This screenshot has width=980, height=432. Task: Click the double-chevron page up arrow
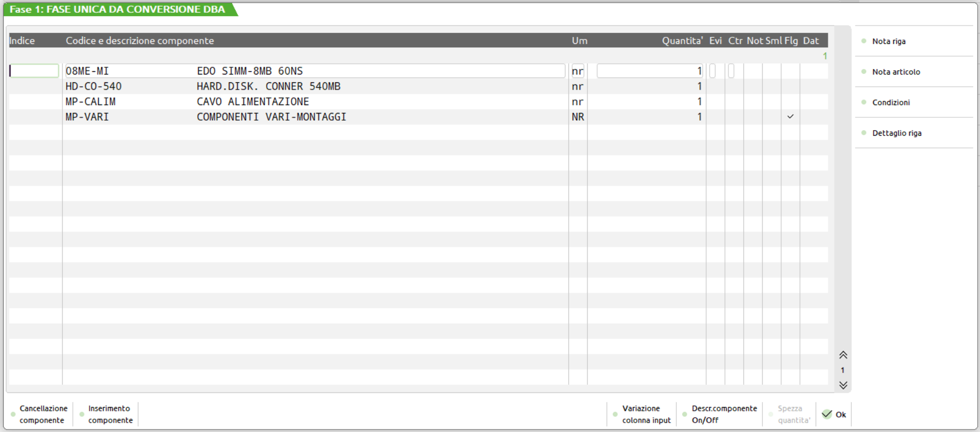[x=843, y=355]
